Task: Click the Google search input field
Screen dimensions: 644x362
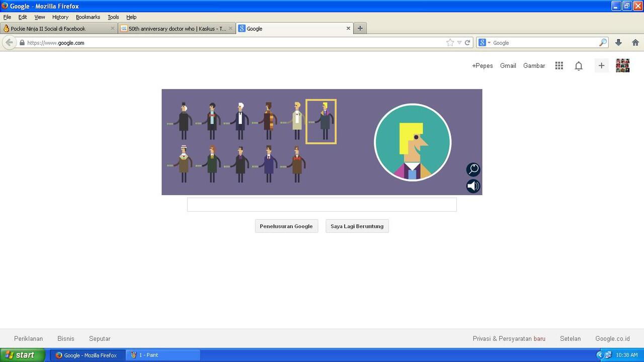Action: pyautogui.click(x=321, y=205)
